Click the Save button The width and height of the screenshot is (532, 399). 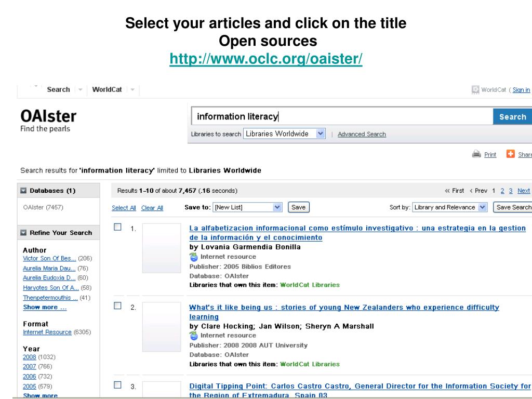(x=299, y=207)
